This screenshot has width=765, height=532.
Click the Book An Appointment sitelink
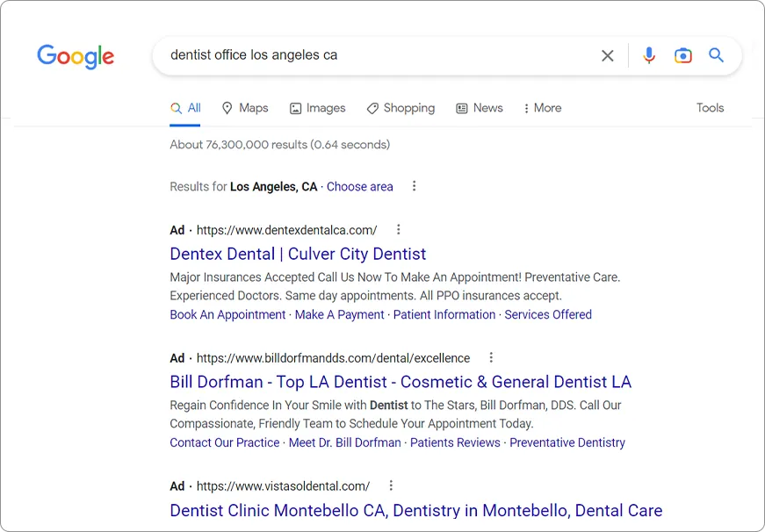click(x=227, y=314)
